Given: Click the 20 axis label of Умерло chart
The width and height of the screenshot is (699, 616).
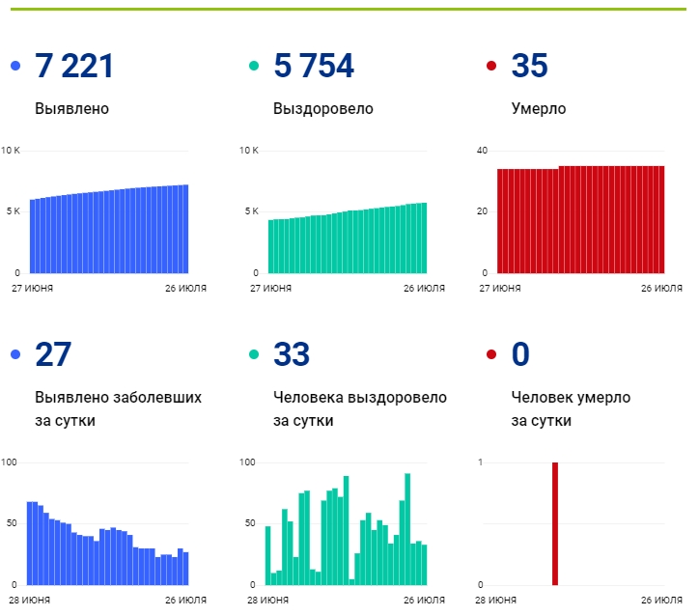Looking at the screenshot, I should 482,211.
